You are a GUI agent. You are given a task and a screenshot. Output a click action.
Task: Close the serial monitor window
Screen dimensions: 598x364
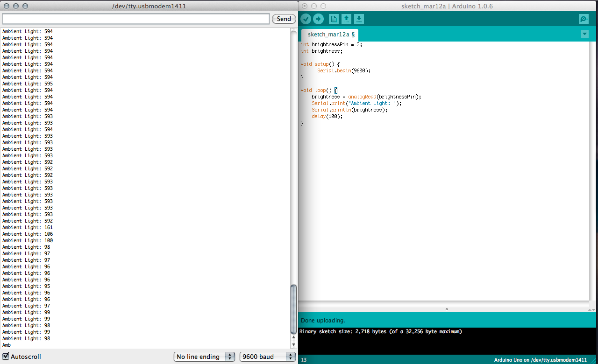pos(7,6)
